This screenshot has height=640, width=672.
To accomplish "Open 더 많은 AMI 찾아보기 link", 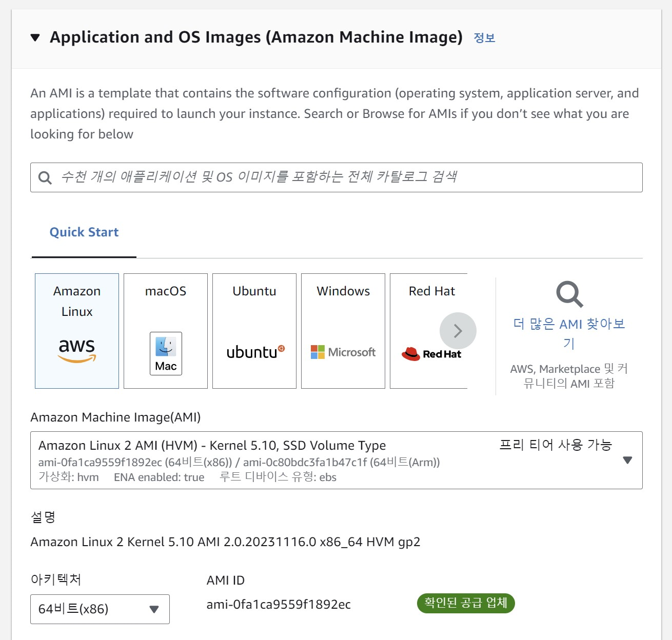I will pyautogui.click(x=569, y=333).
